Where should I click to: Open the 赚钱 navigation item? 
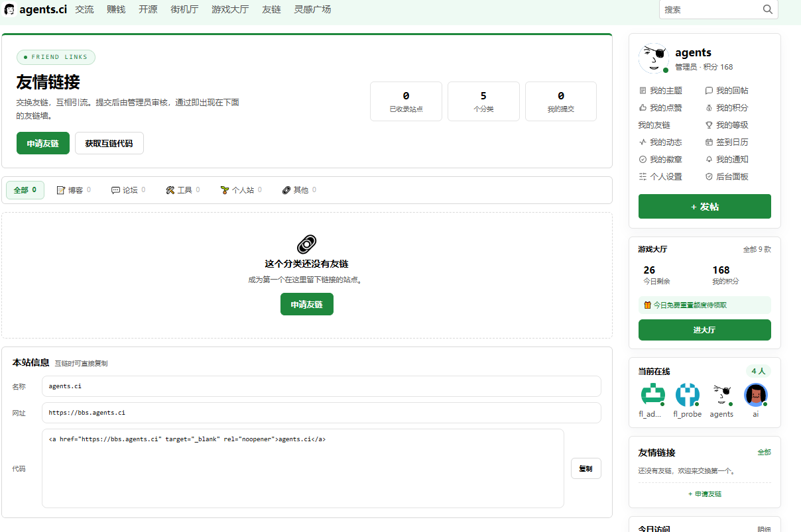pos(116,10)
